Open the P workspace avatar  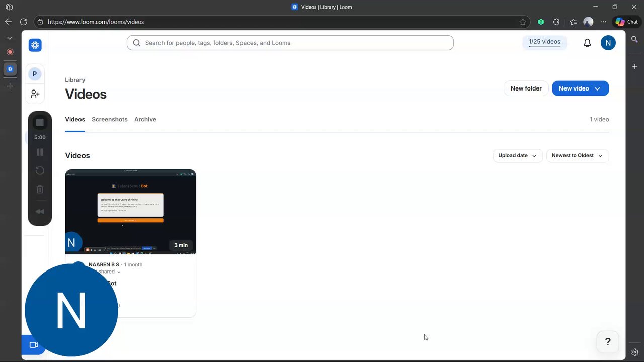click(x=35, y=74)
